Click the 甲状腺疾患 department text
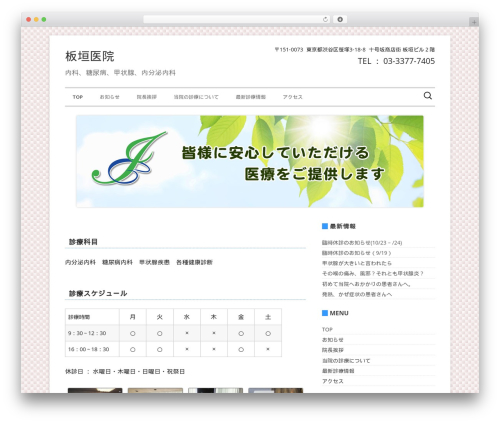This screenshot has width=500, height=423. (154, 262)
